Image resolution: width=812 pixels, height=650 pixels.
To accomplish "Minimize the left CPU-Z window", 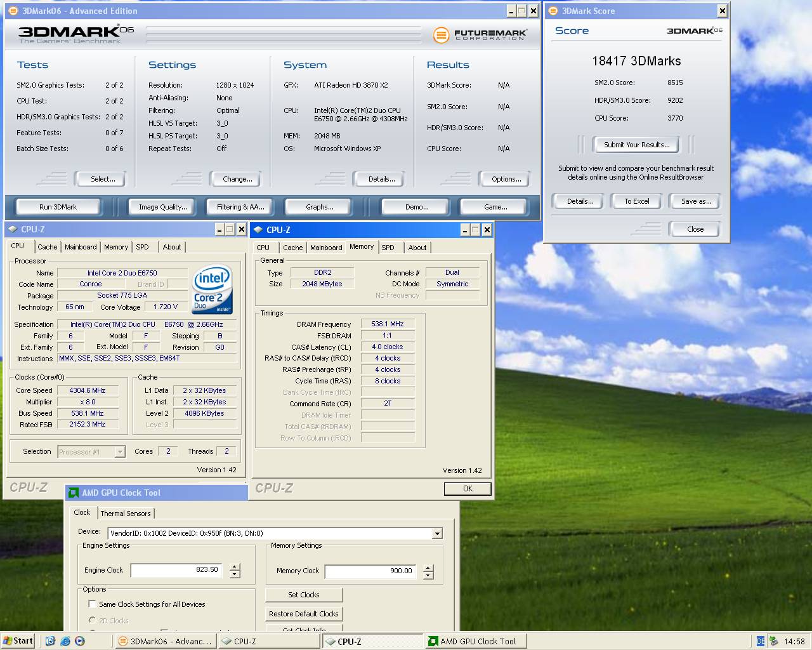I will pyautogui.click(x=219, y=229).
